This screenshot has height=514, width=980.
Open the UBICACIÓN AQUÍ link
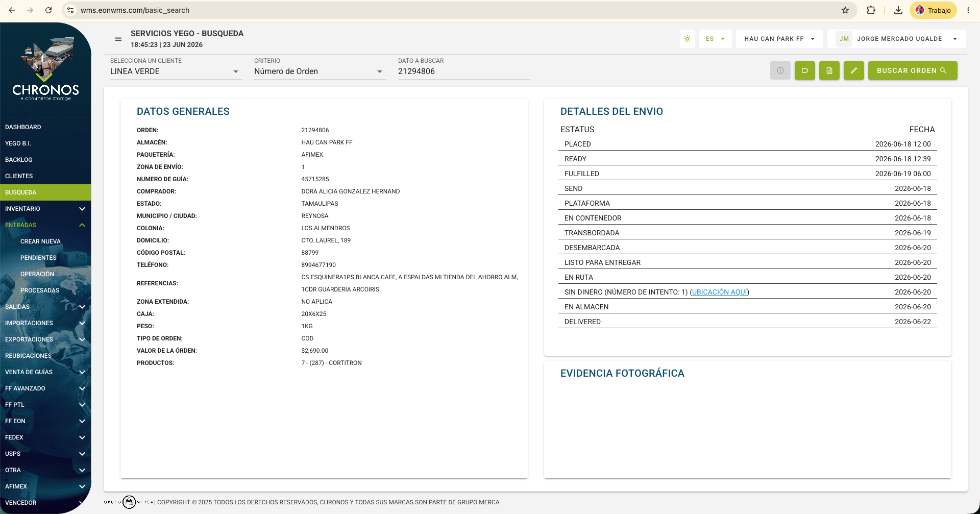click(720, 292)
